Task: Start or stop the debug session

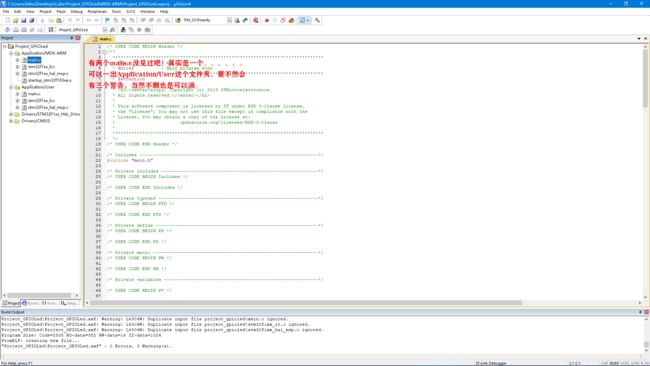Action: tap(256, 20)
